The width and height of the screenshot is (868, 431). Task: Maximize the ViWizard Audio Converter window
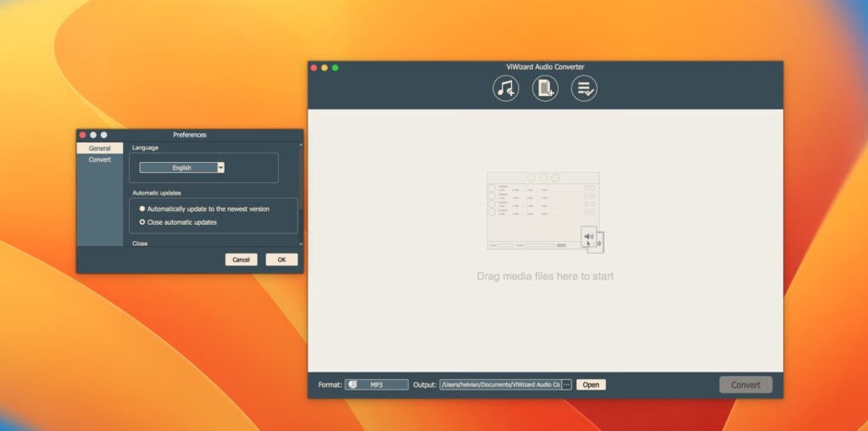tap(335, 68)
